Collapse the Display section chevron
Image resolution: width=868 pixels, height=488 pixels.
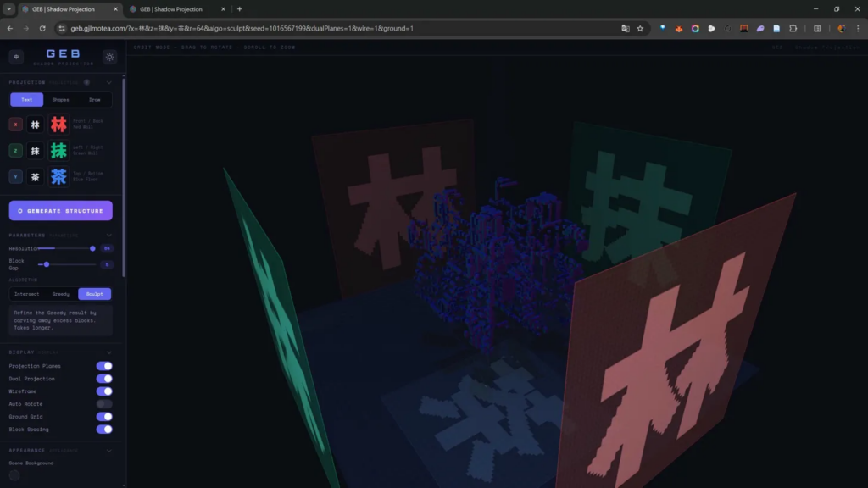tap(109, 352)
